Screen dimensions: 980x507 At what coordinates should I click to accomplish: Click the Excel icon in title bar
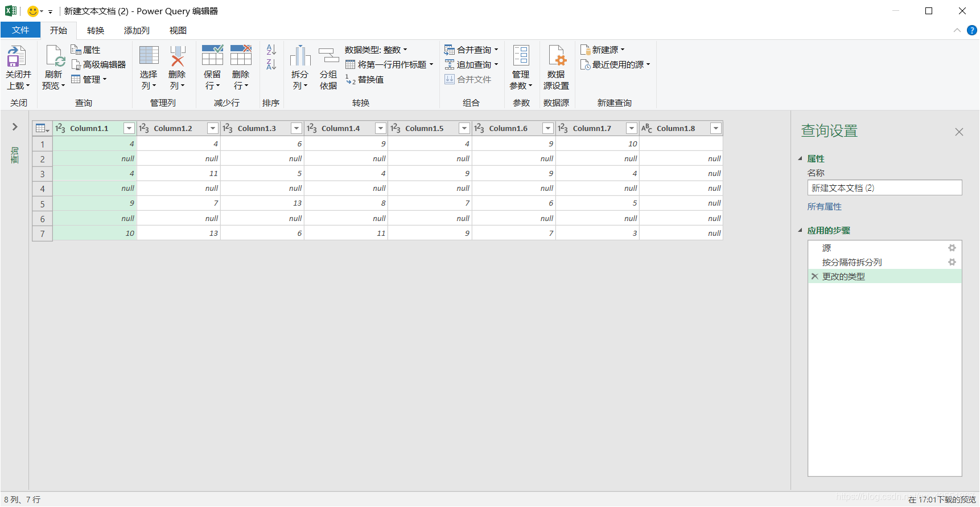10,11
